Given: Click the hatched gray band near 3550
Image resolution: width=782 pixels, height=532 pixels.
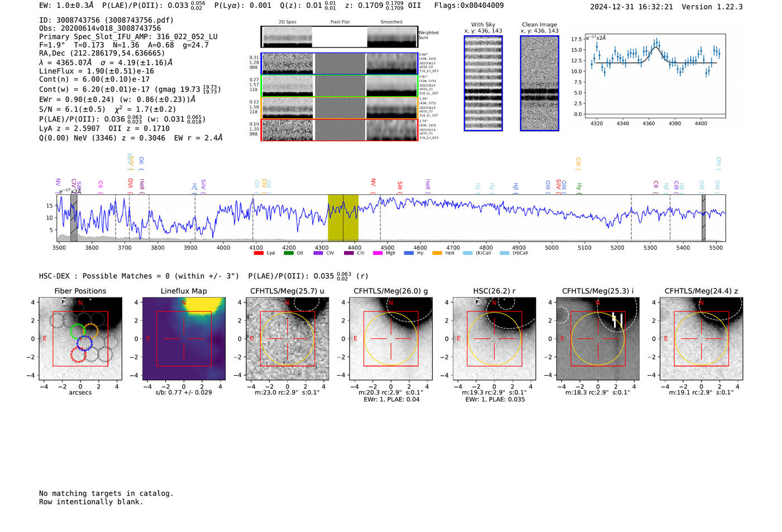Looking at the screenshot, I should [x=74, y=218].
